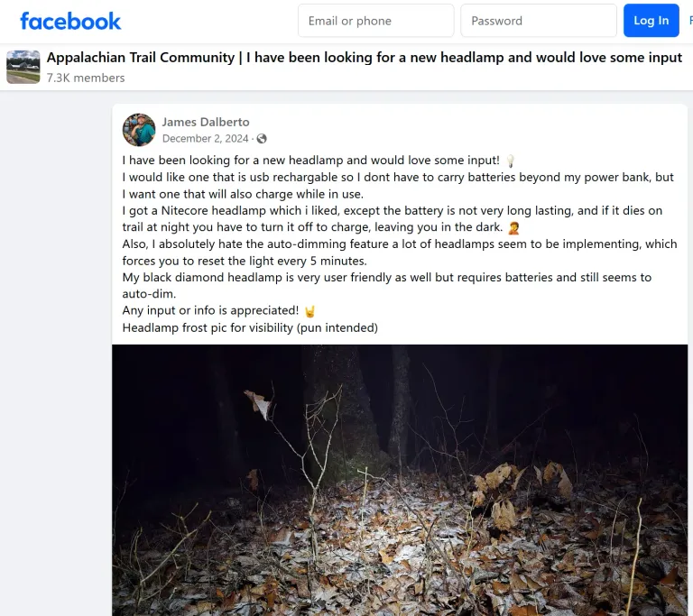This screenshot has width=693, height=616.
Task: Focus the Password field
Action: (x=539, y=21)
